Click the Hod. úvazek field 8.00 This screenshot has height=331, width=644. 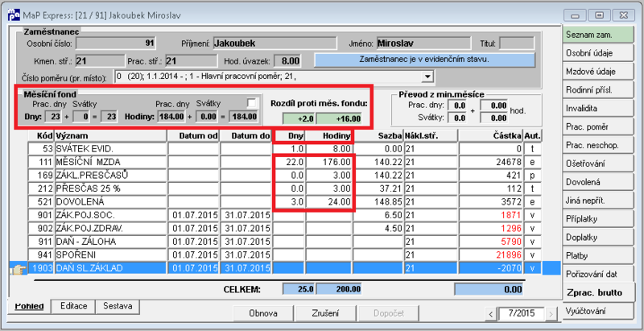point(287,61)
